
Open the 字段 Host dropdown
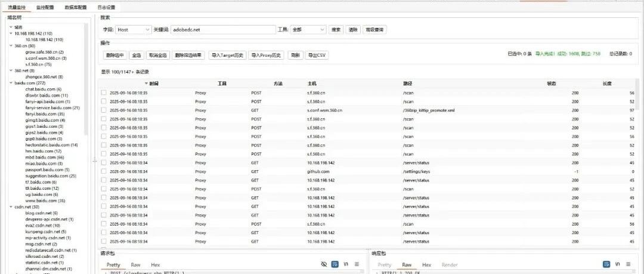(x=134, y=30)
